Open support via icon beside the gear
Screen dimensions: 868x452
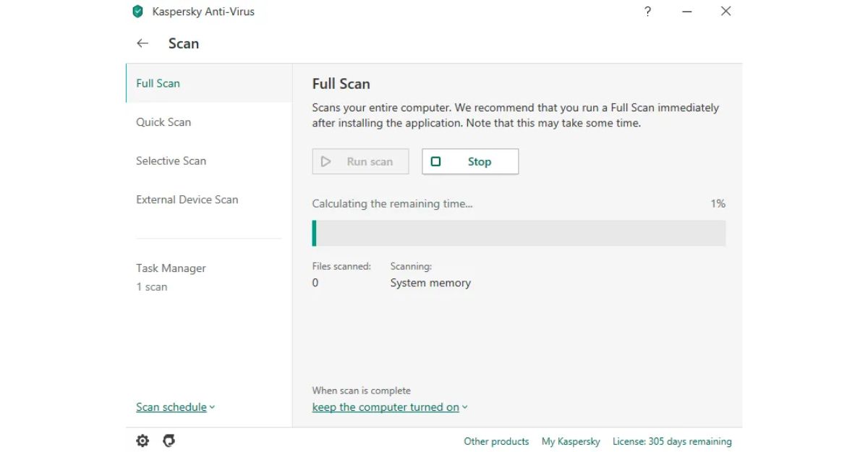pyautogui.click(x=169, y=440)
